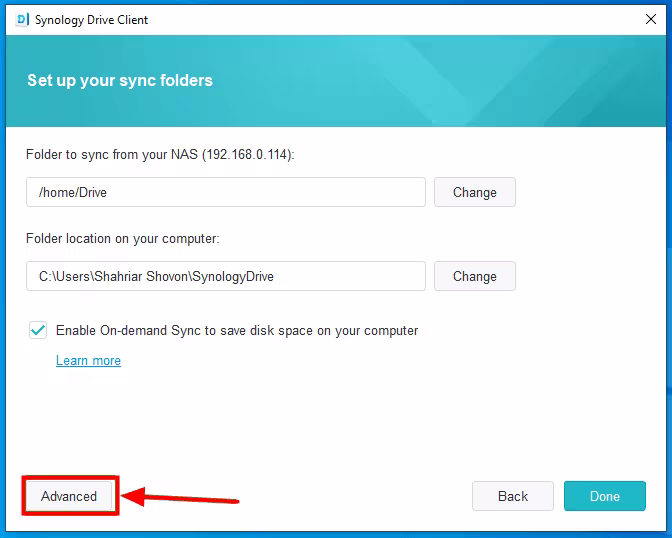Click Done to finish setup
The image size is (672, 538).
coord(605,496)
